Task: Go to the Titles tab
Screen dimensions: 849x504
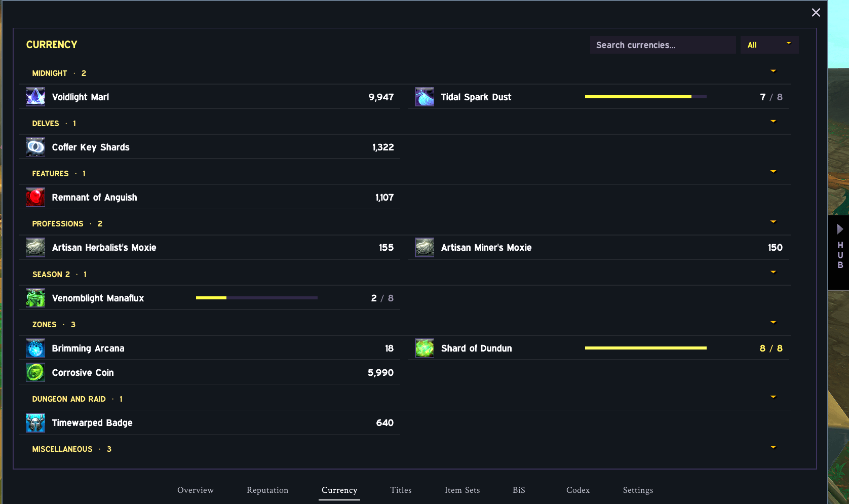Action: point(401,490)
